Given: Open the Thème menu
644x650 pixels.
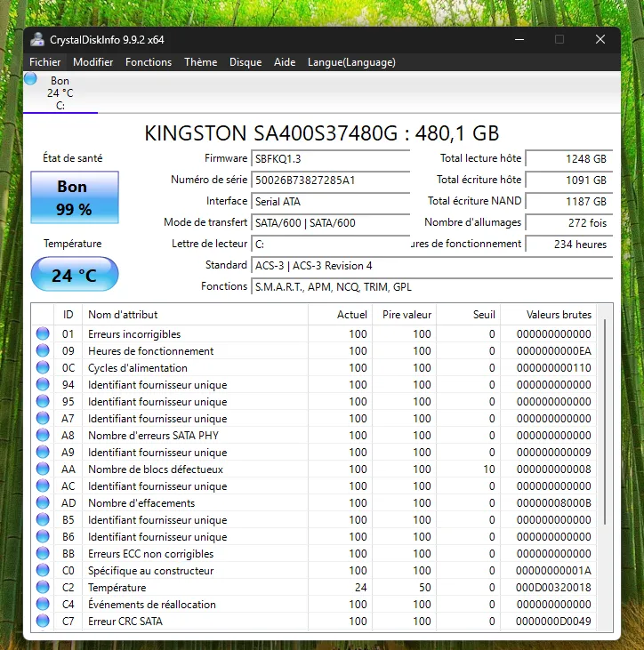Looking at the screenshot, I should (201, 62).
